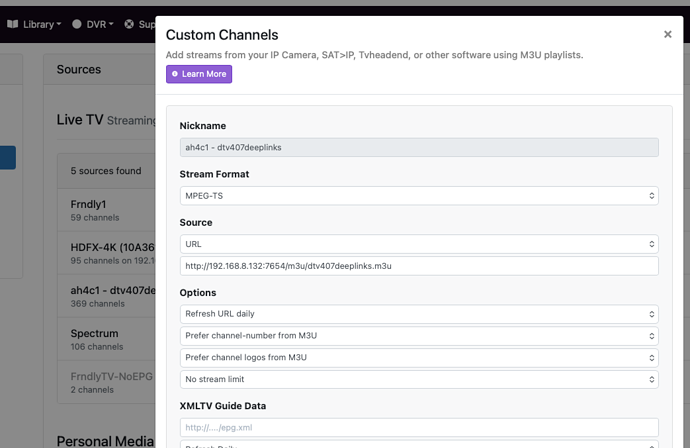The width and height of the screenshot is (690, 448).
Task: Close the Custom Channels dialog
Action: tap(668, 34)
